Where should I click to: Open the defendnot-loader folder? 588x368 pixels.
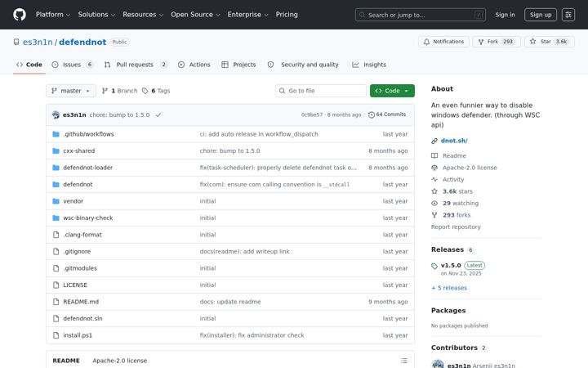[87, 168]
